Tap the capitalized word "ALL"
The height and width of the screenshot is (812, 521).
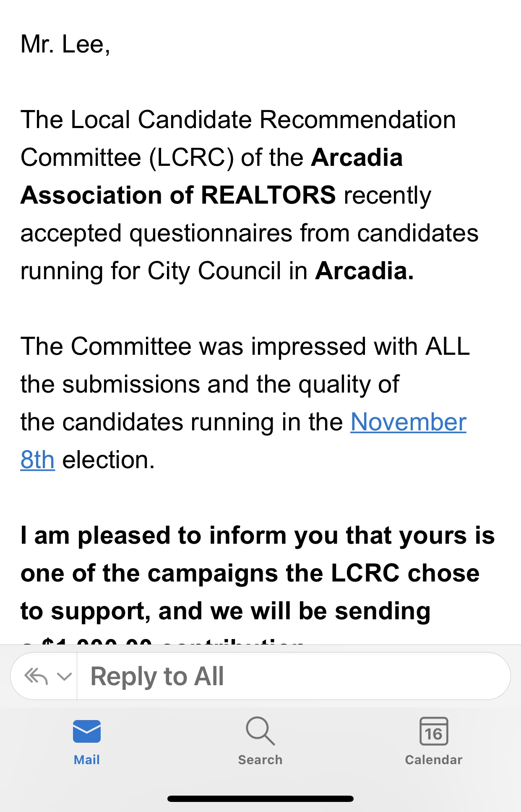[x=447, y=346]
